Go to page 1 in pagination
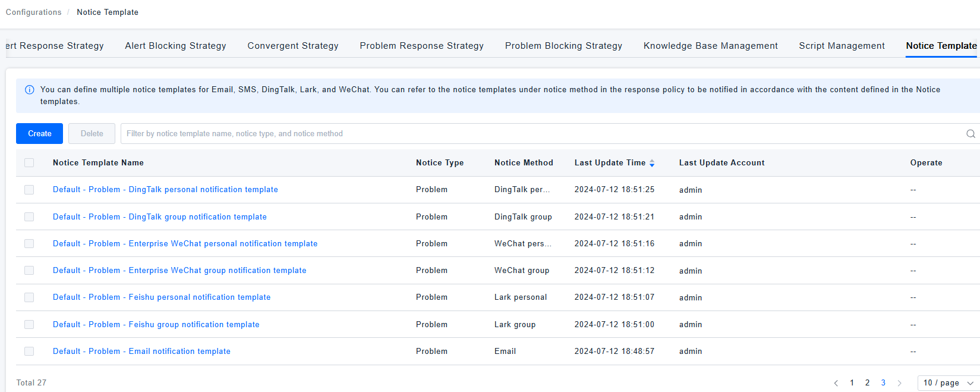Image resolution: width=980 pixels, height=392 pixels. [852, 383]
